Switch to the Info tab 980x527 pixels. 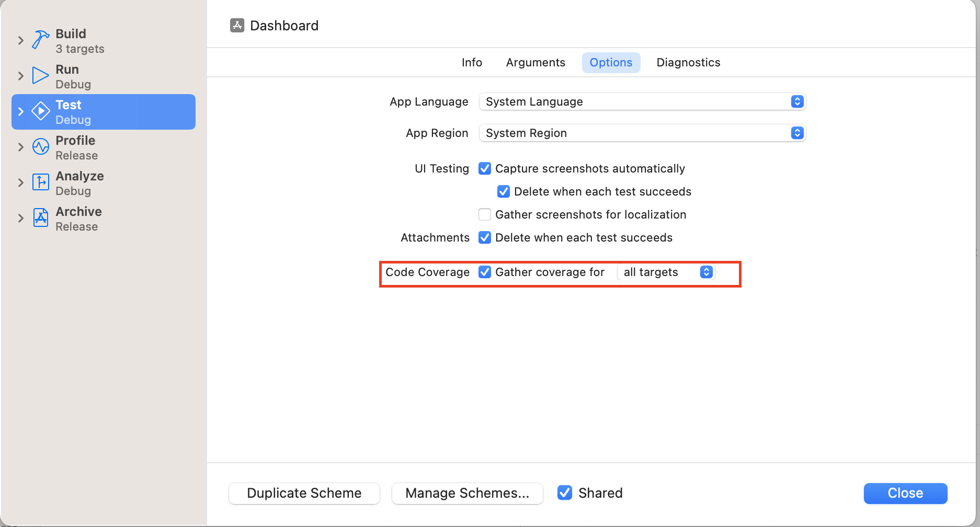472,63
